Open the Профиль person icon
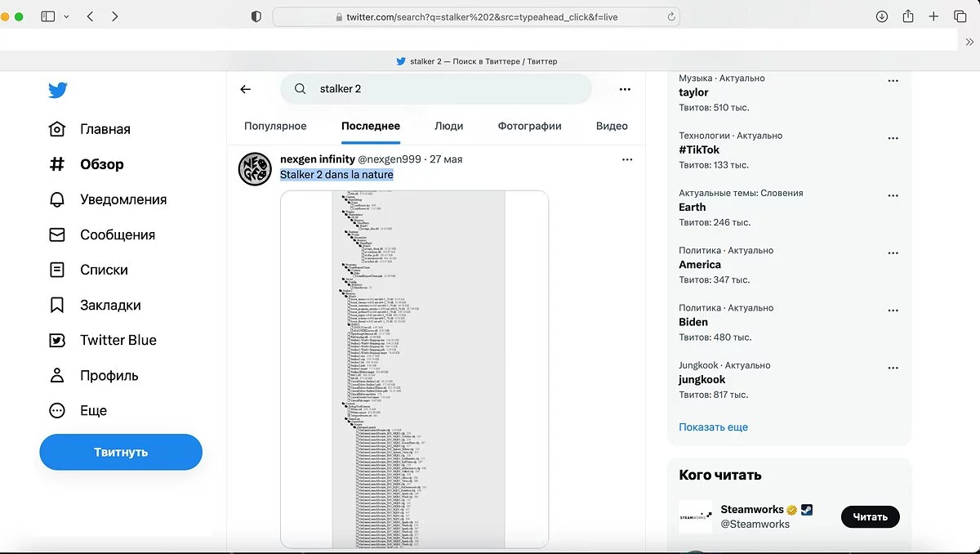 57,376
